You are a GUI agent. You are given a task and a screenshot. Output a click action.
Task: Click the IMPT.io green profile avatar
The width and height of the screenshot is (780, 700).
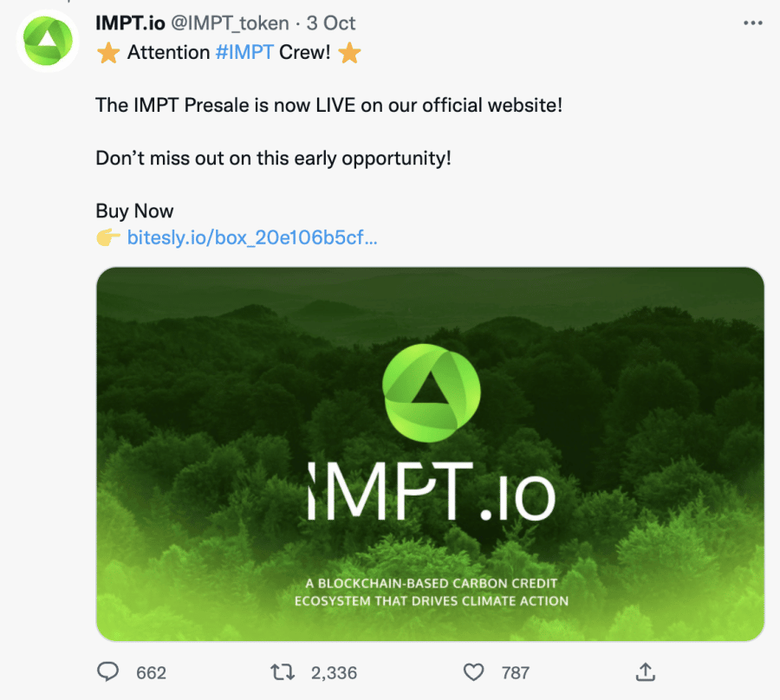(x=49, y=42)
